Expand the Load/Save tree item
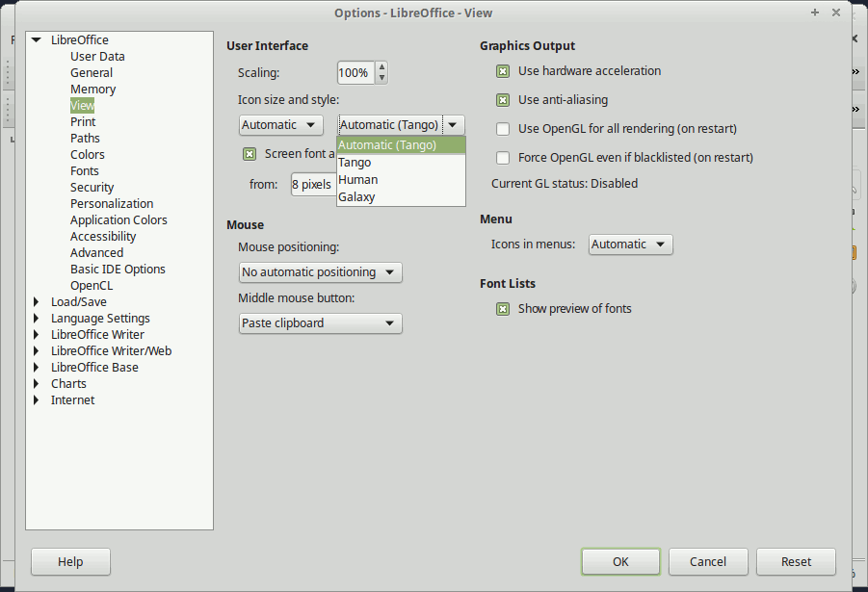This screenshot has height=592, width=868. pyautogui.click(x=36, y=301)
